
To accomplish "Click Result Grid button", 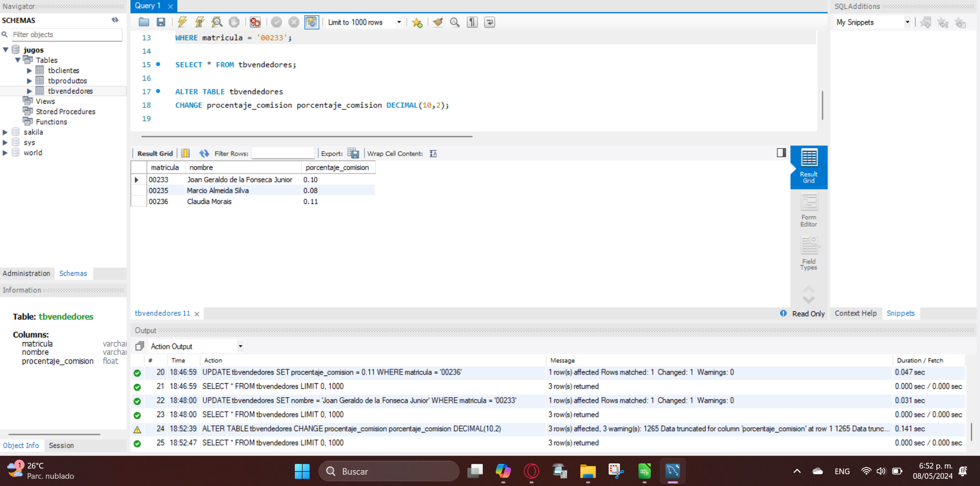I will 155,153.
